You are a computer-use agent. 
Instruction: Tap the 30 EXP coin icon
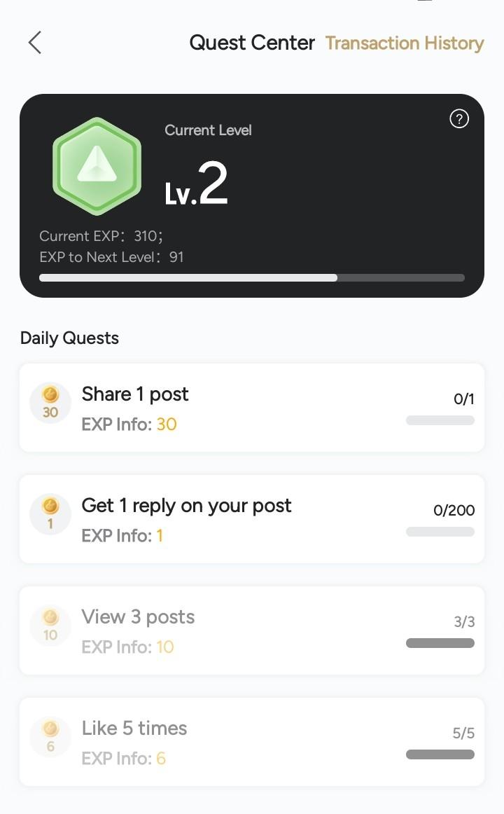[x=50, y=403]
